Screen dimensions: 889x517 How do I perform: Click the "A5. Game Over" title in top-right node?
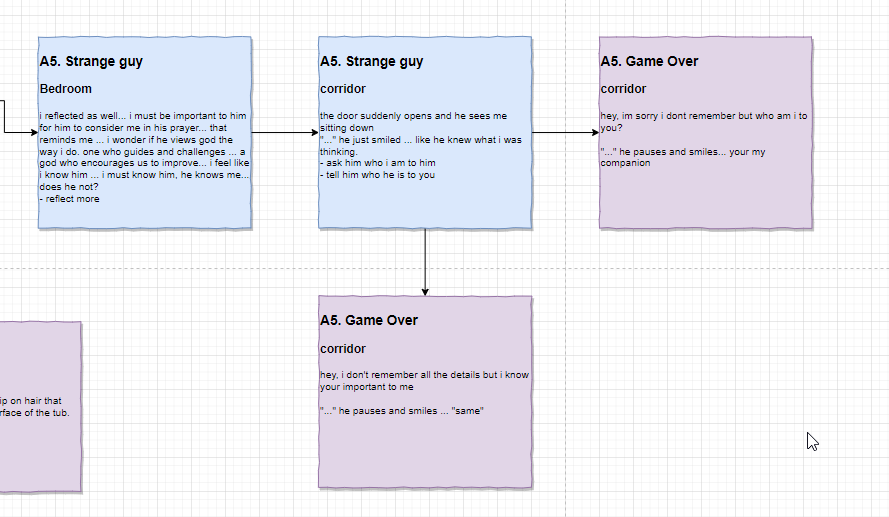pos(649,61)
